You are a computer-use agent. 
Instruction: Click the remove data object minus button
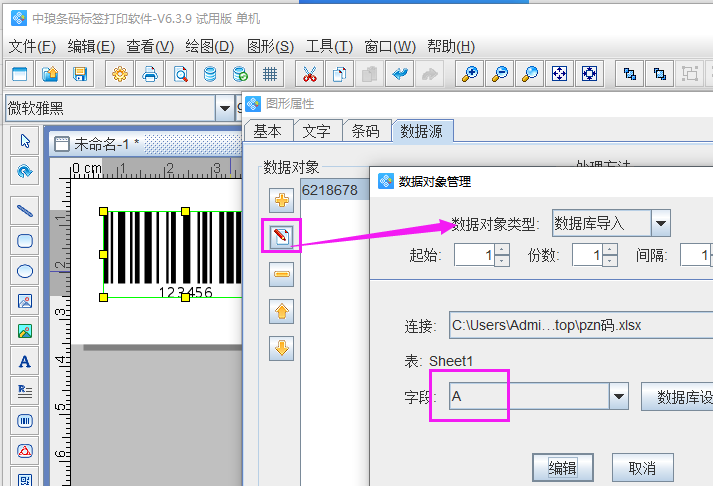point(282,275)
